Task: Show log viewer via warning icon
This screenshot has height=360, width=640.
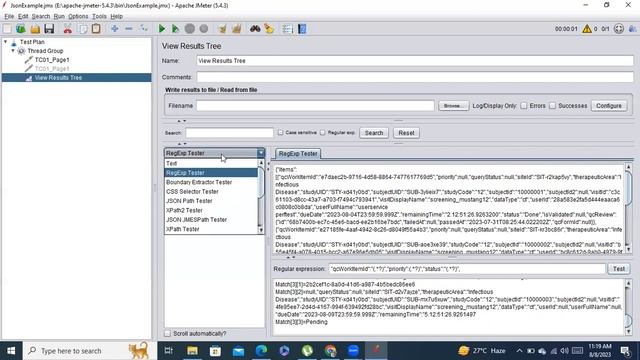Action: point(587,29)
